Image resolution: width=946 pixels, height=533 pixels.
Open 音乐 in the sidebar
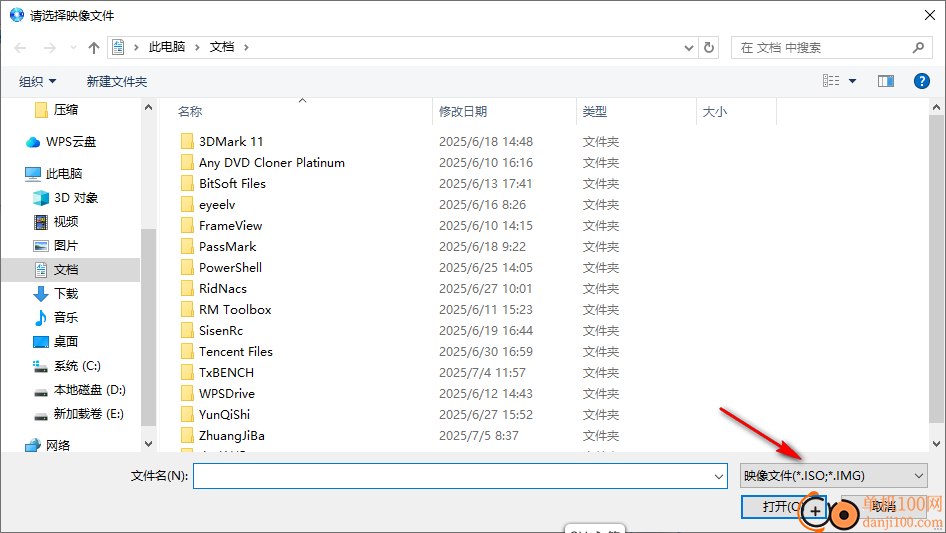pyautogui.click(x=66, y=318)
